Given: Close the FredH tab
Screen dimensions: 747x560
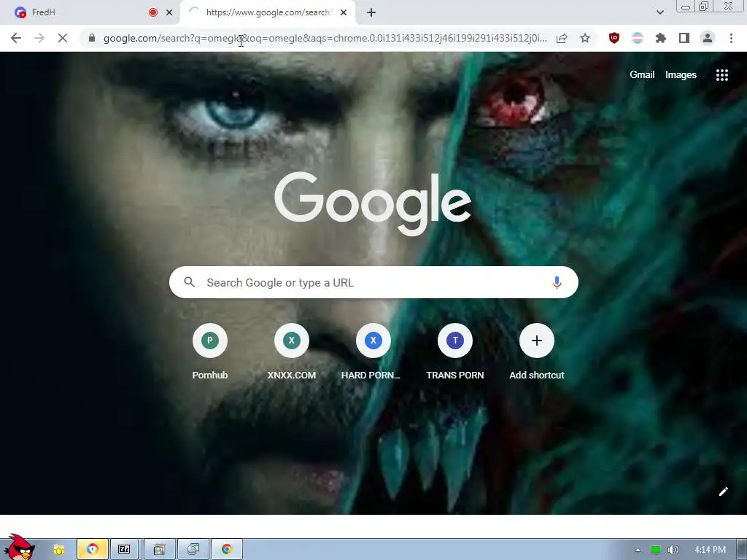Looking at the screenshot, I should [169, 12].
